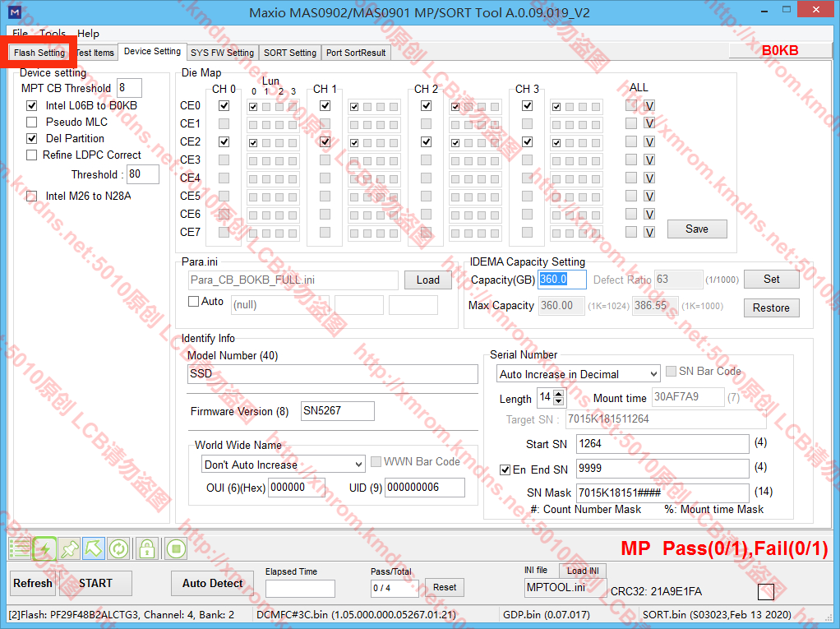Disable the Del Partition checkbox
840x629 pixels.
[32, 138]
